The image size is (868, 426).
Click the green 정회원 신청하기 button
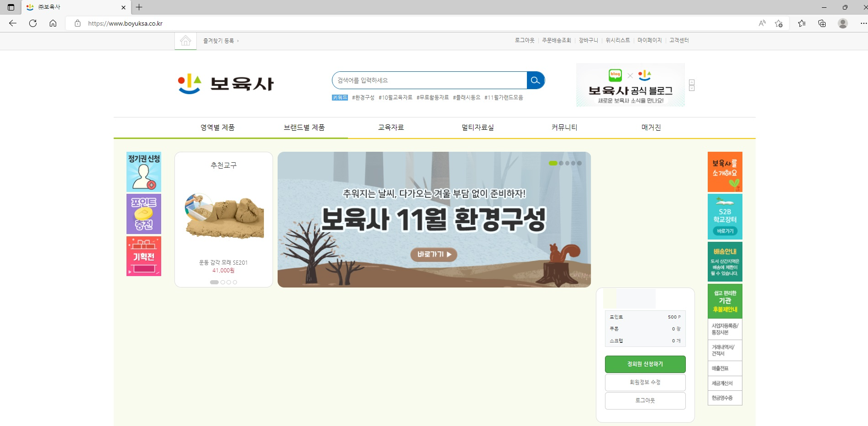click(x=645, y=364)
